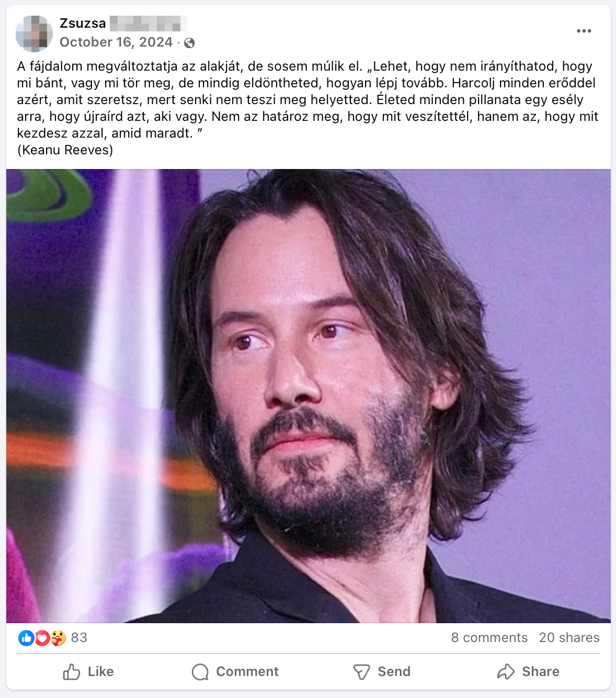Expand the 8 comments link
Viewport: 616px width, 698px height.
point(489,638)
